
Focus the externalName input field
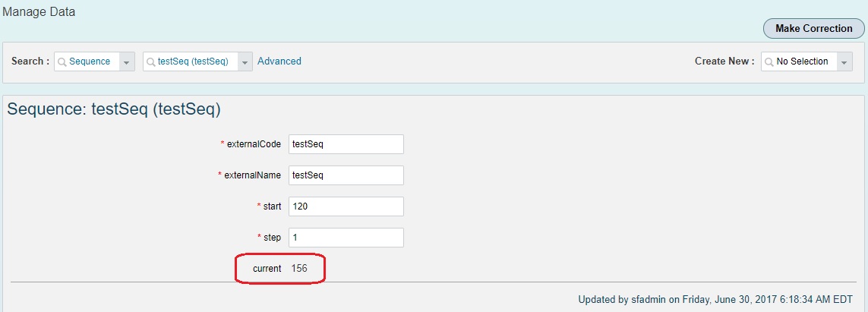click(x=346, y=175)
